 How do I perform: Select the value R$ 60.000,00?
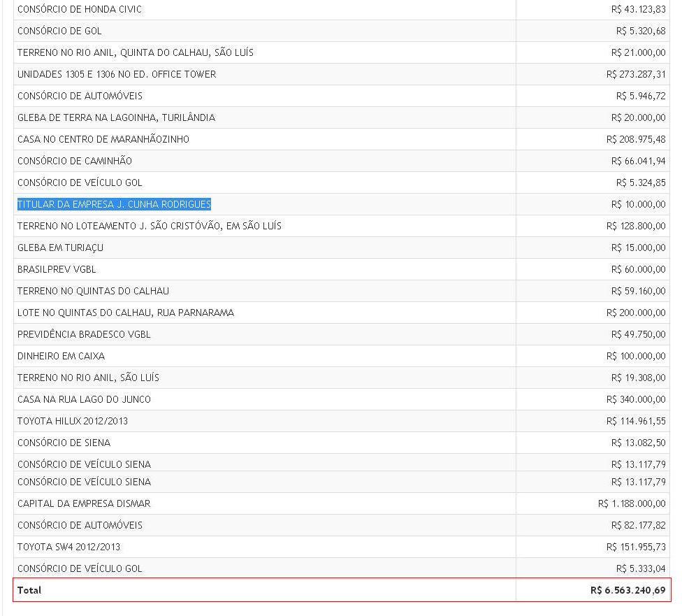tap(638, 269)
